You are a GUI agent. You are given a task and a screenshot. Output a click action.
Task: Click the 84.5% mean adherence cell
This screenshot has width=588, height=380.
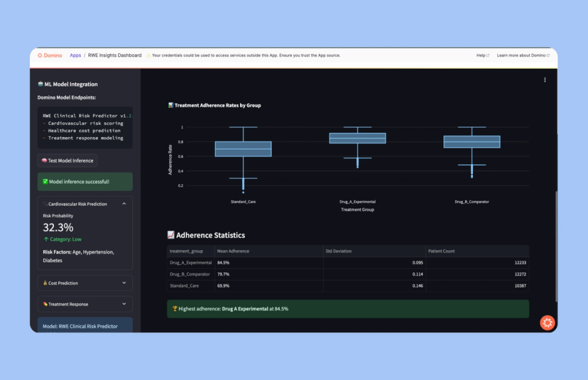pyautogui.click(x=269, y=263)
